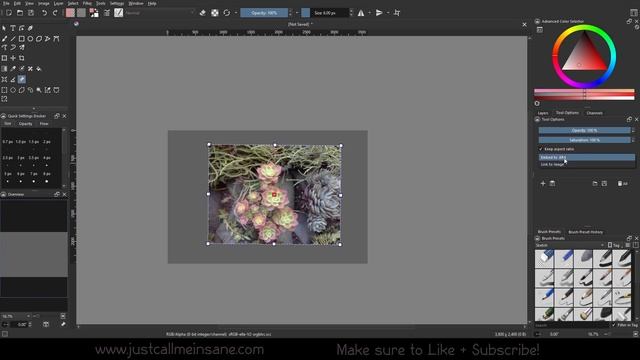The height and width of the screenshot is (360, 640).
Task: Add a reference image with plus button
Action: (x=543, y=184)
